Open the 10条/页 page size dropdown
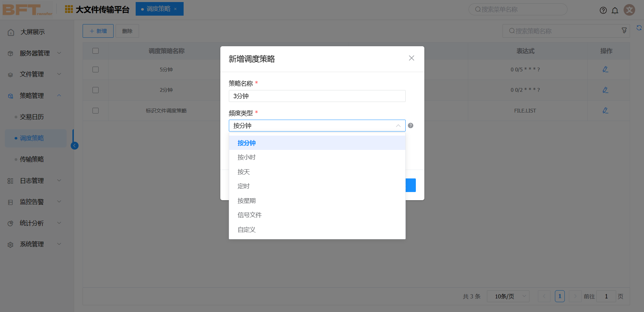644x312 pixels. 508,296
